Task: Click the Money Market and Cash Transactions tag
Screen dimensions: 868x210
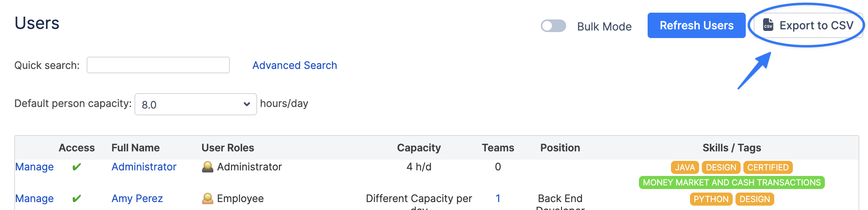Action: [732, 182]
